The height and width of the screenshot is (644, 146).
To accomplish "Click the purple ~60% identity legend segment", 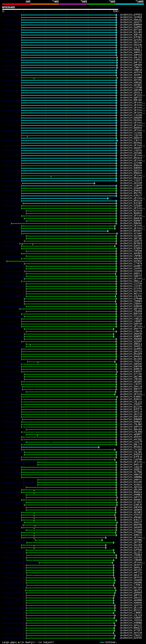I will click(73, 4).
